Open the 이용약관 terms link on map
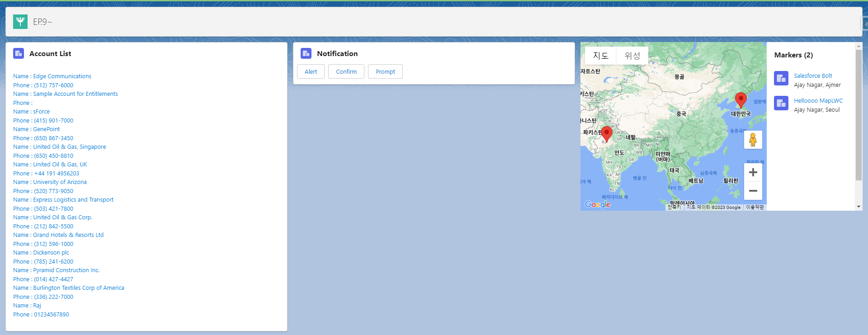The width and height of the screenshot is (868, 335). tap(755, 207)
